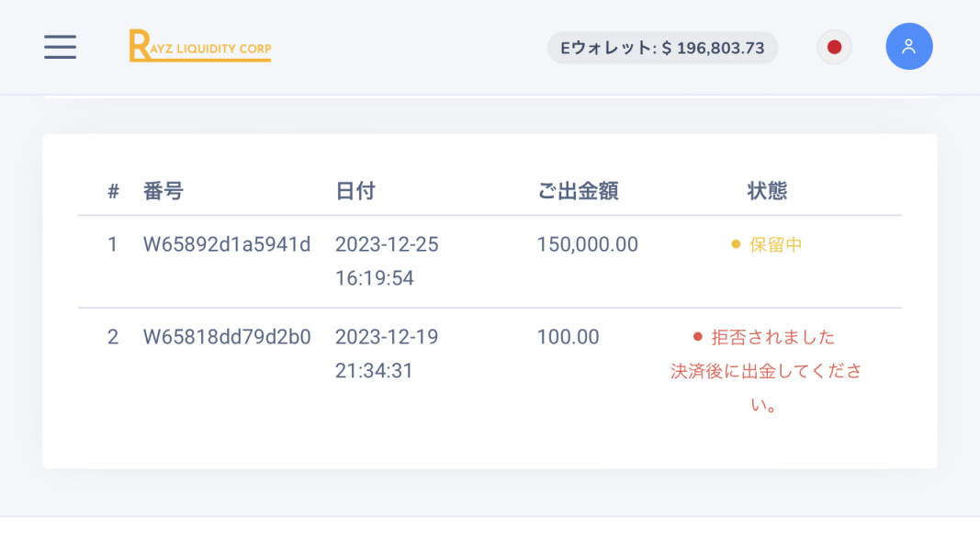Click the 2023-12-19 date cell
The image size is (980, 551).
pyautogui.click(x=387, y=337)
